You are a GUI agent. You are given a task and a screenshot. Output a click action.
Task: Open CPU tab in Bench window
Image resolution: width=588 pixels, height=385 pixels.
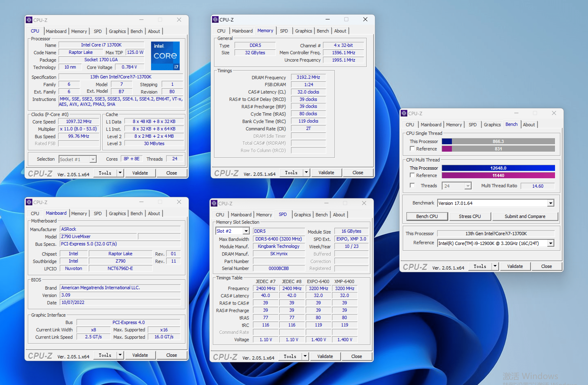coord(410,124)
